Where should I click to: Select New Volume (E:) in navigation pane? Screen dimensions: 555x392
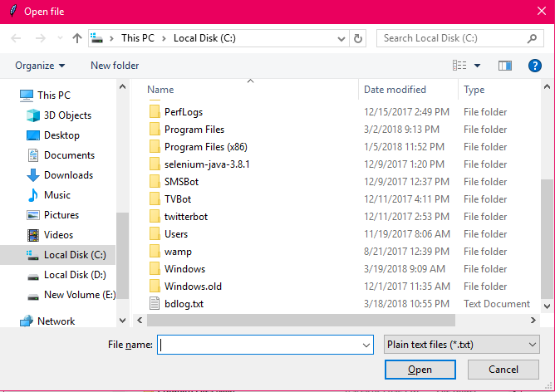[80, 294]
